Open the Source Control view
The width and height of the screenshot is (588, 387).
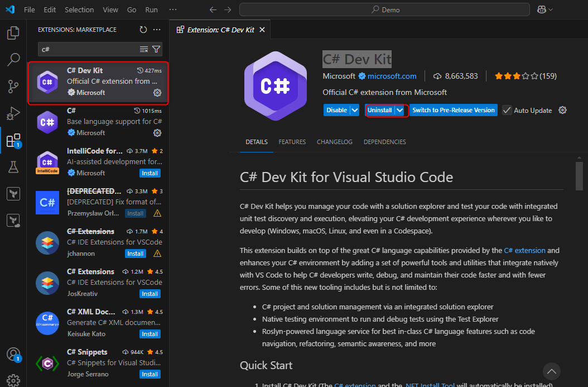pyautogui.click(x=13, y=87)
